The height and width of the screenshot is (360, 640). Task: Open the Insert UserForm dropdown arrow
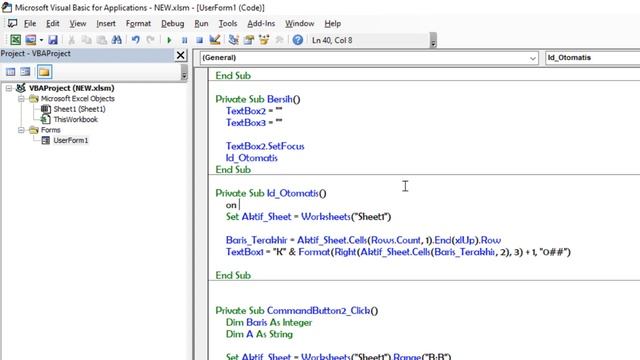pos(41,40)
